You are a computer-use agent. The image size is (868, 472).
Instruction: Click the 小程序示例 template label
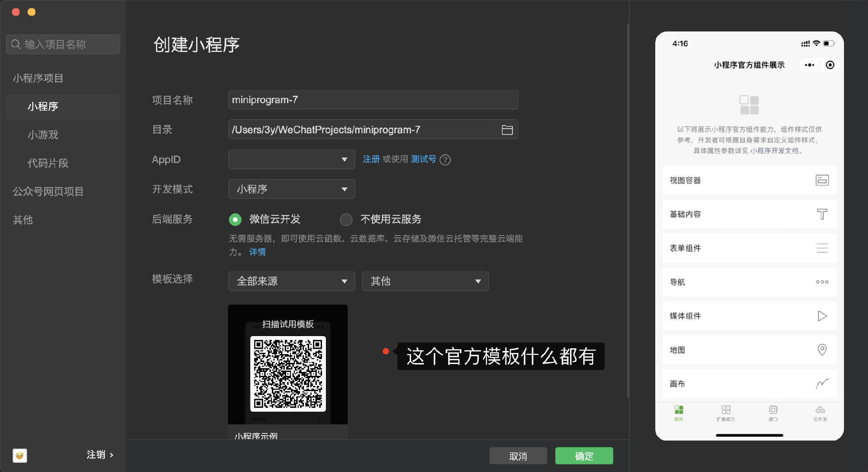(x=256, y=435)
